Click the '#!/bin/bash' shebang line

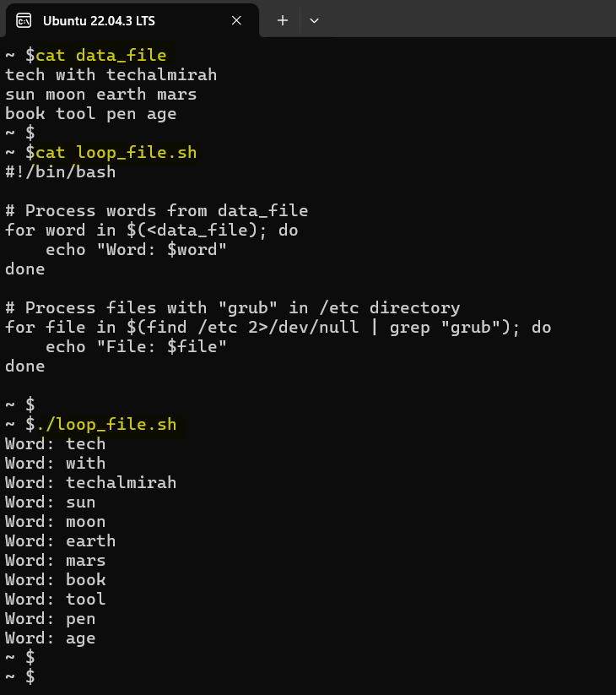pos(60,172)
